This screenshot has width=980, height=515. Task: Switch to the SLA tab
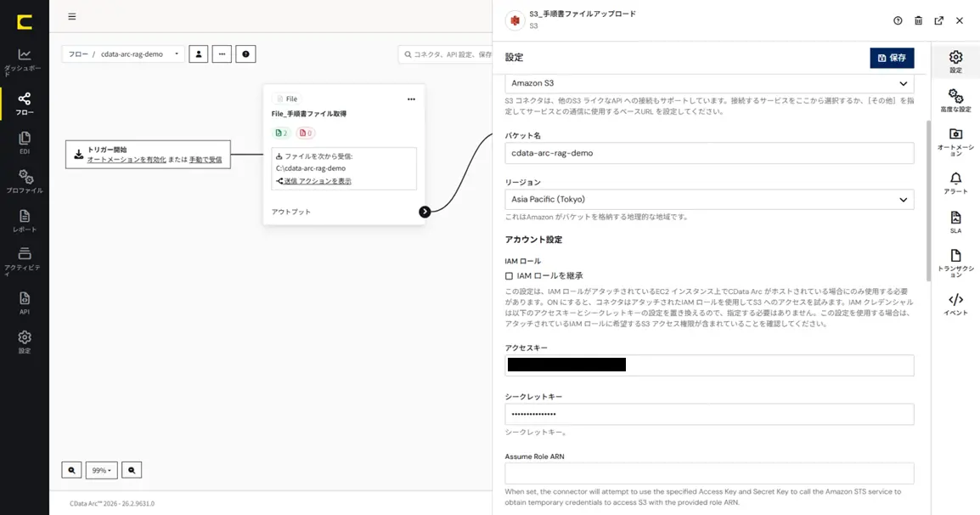click(x=955, y=222)
